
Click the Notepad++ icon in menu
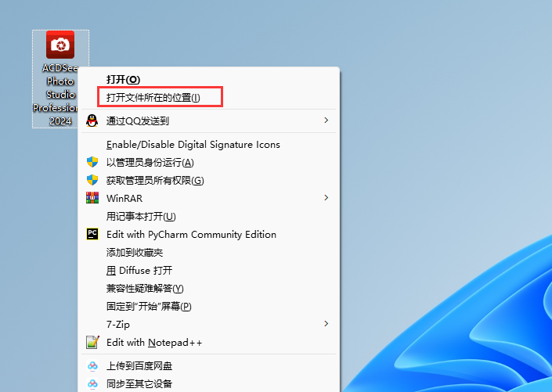92,342
